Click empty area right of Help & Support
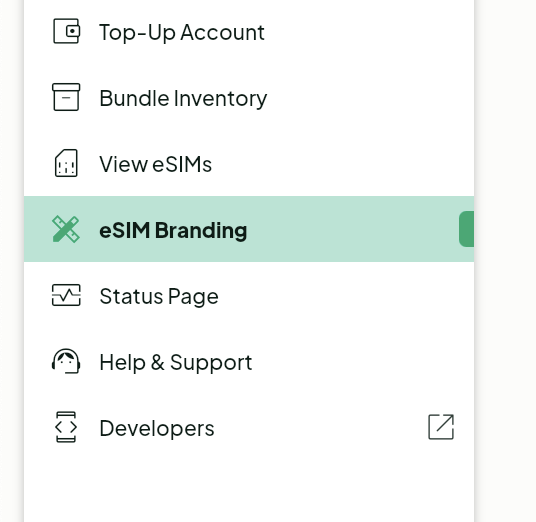This screenshot has height=522, width=536. (362, 361)
